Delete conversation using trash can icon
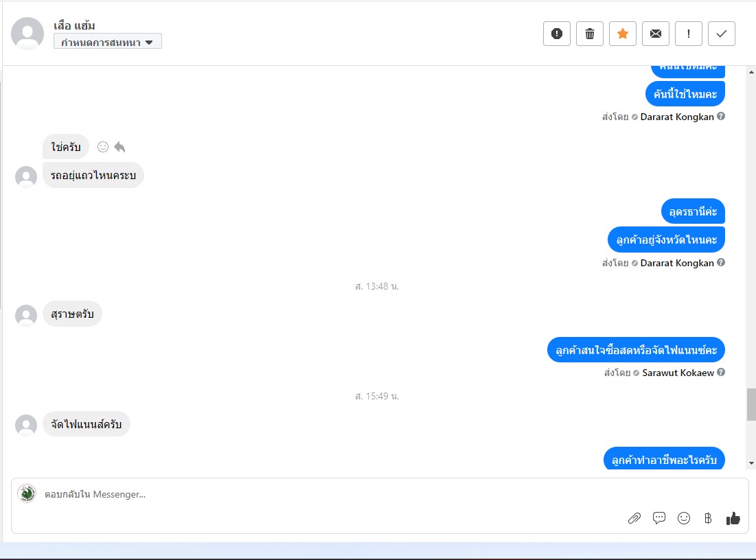This screenshot has height=560, width=756. [590, 34]
